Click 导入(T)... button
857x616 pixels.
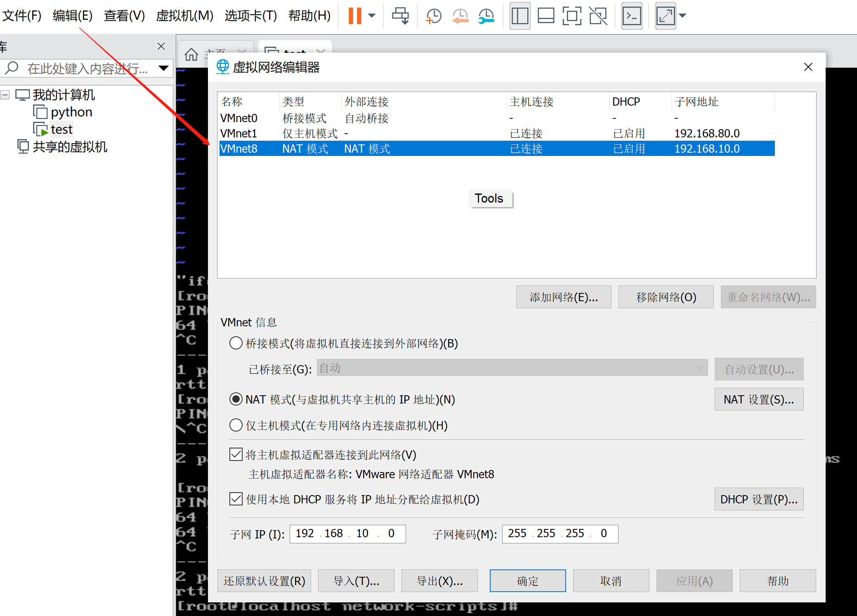pyautogui.click(x=356, y=581)
